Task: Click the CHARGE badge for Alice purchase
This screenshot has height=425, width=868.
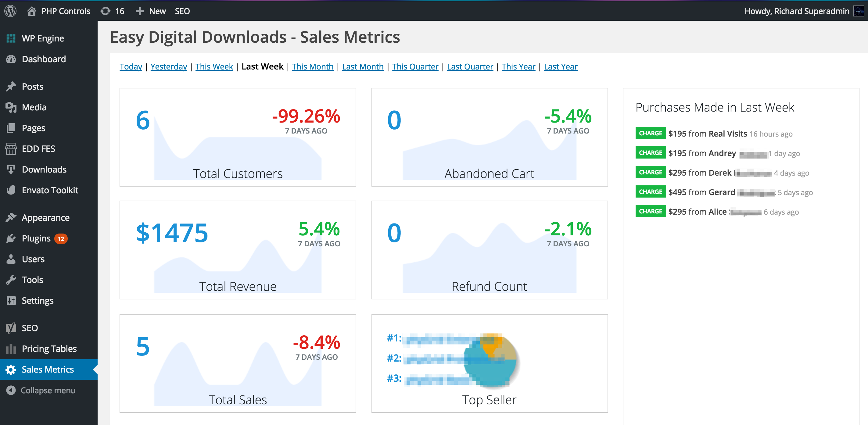Action: pos(650,211)
